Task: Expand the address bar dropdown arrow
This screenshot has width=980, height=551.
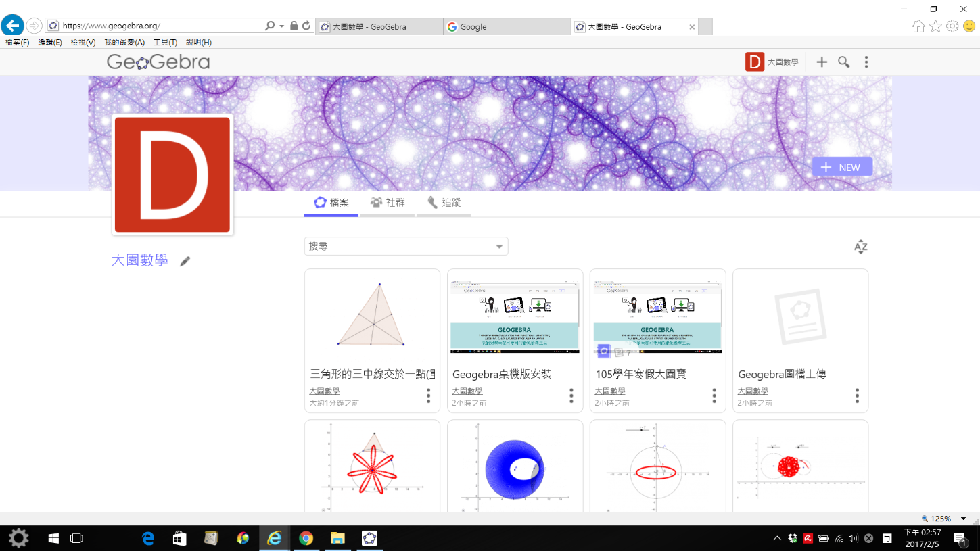Action: 282,26
